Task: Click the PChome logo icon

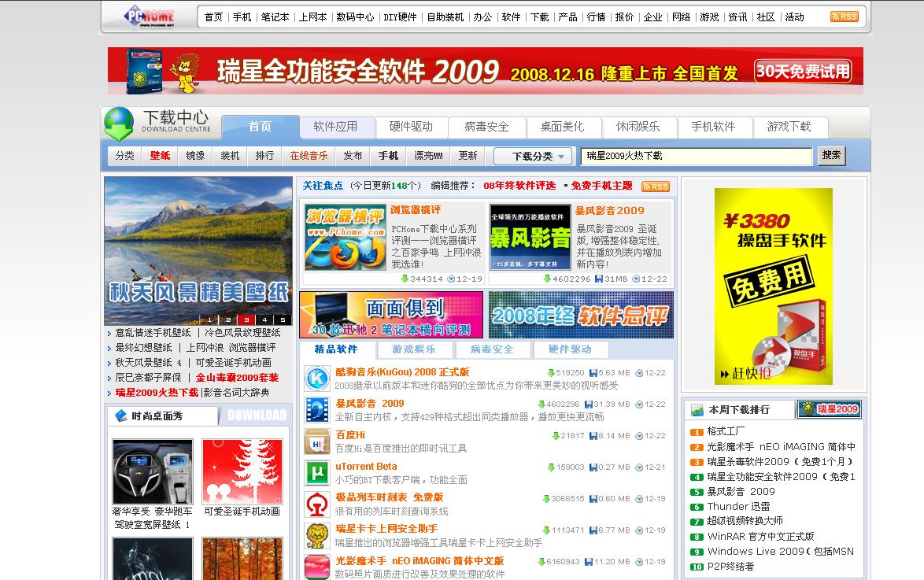Action: click(x=149, y=17)
